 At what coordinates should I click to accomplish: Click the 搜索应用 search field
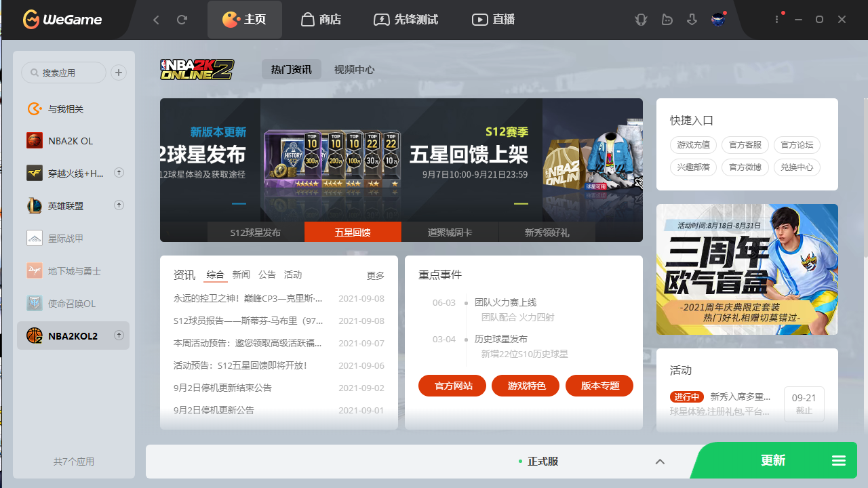64,73
